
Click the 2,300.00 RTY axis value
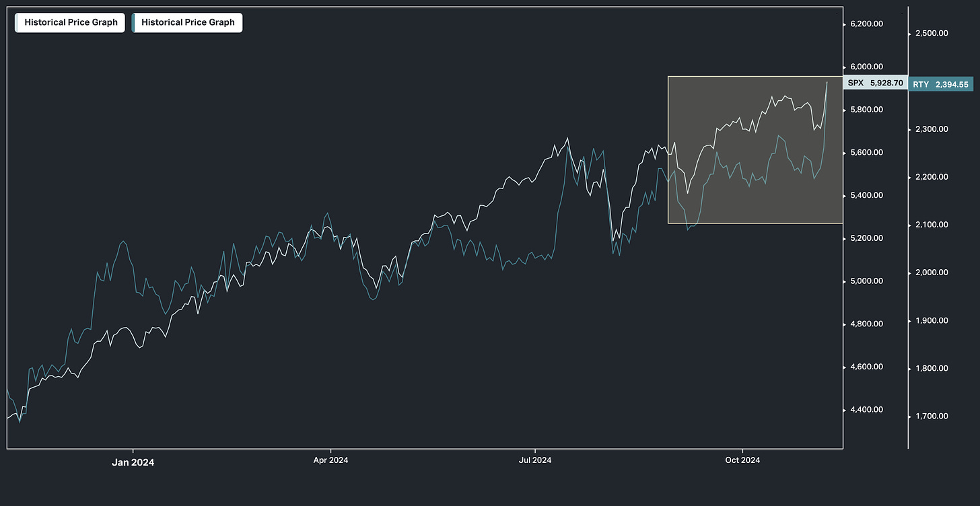pyautogui.click(x=932, y=129)
